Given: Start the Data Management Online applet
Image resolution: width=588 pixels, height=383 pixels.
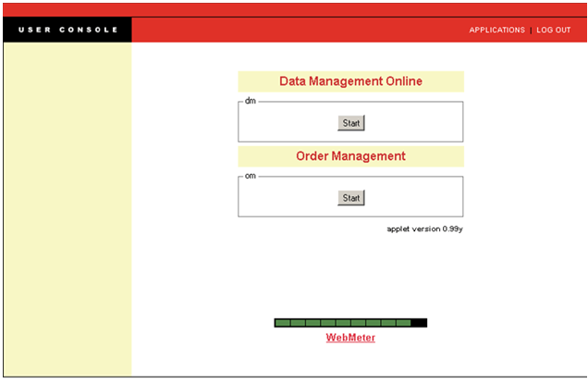Looking at the screenshot, I should [351, 123].
